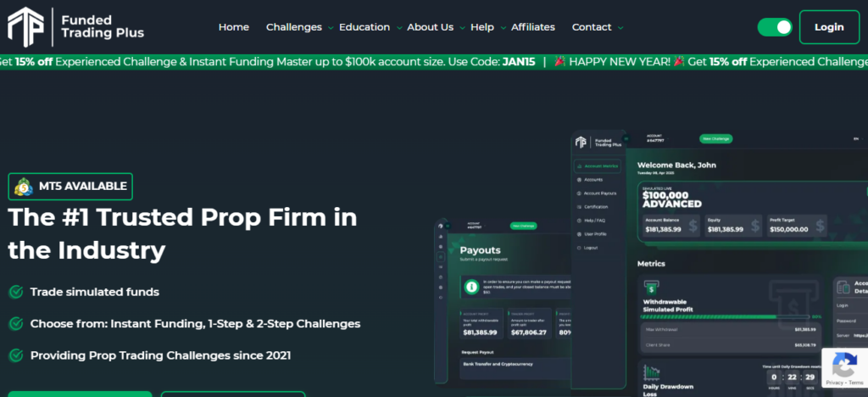Open the About Us menu item
The height and width of the screenshot is (397, 868).
pyautogui.click(x=430, y=27)
